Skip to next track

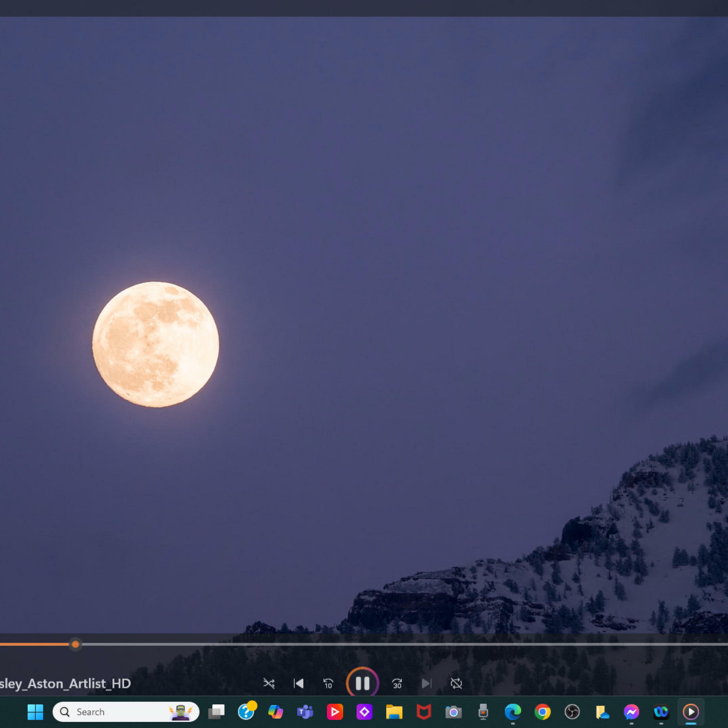tap(426, 683)
